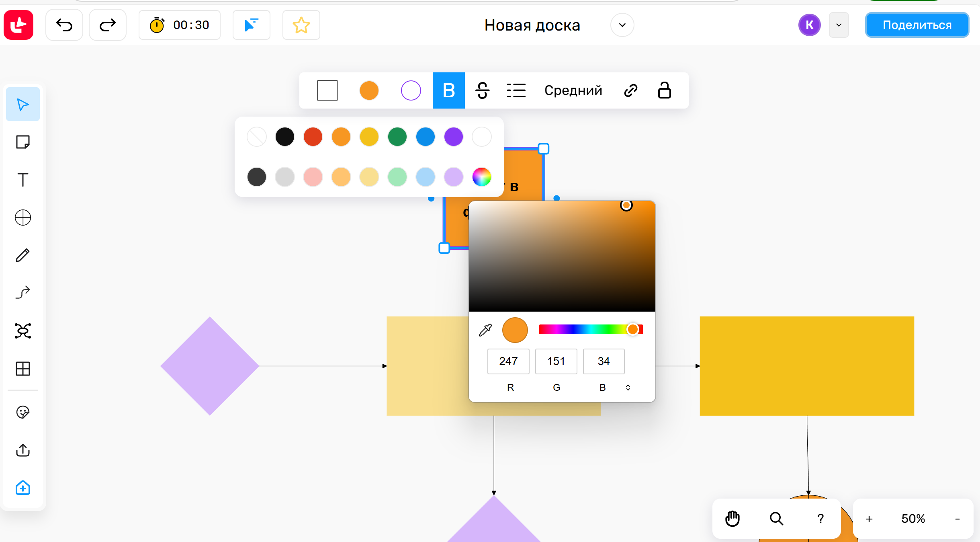Choose the yellow color swatch
Viewport: 980px width, 542px height.
tap(369, 137)
